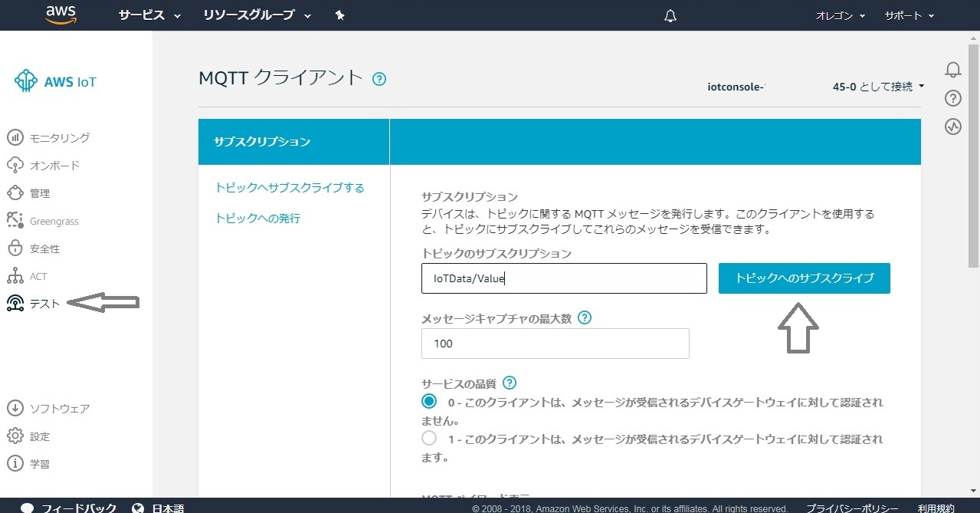The height and width of the screenshot is (513, 980).
Task: Select QoS 0 radio button
Action: coord(429,401)
